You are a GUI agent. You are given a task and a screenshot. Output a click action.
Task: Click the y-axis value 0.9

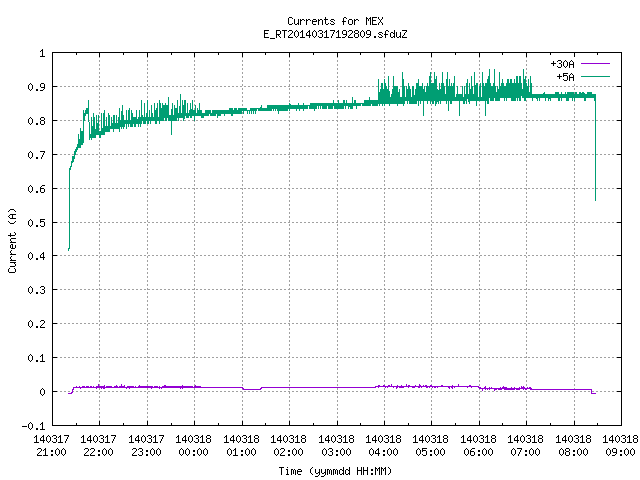[x=36, y=87]
